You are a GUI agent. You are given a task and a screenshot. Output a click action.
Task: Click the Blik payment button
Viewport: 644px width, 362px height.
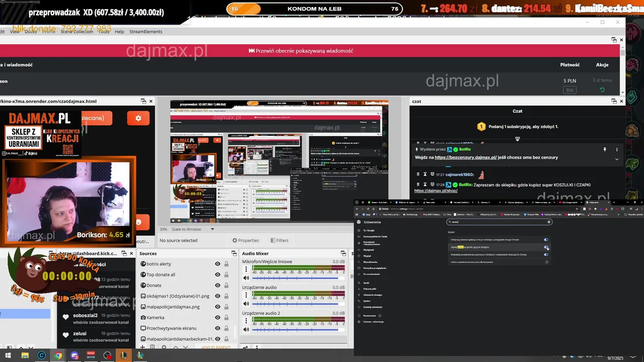pyautogui.click(x=570, y=90)
